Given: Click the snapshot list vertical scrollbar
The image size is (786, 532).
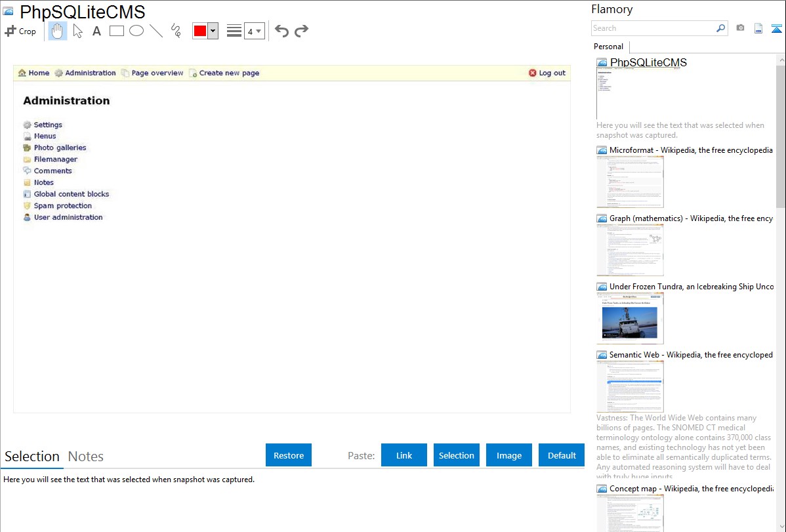Looking at the screenshot, I should [x=781, y=135].
